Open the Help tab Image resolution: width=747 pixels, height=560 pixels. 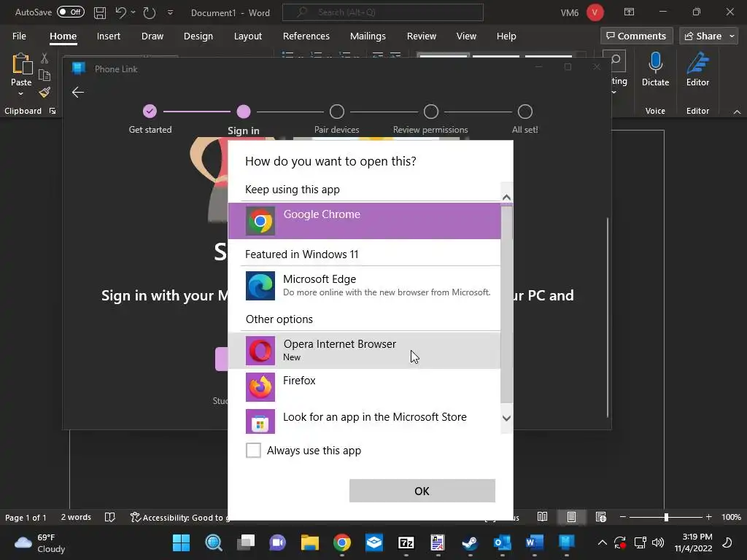point(506,36)
